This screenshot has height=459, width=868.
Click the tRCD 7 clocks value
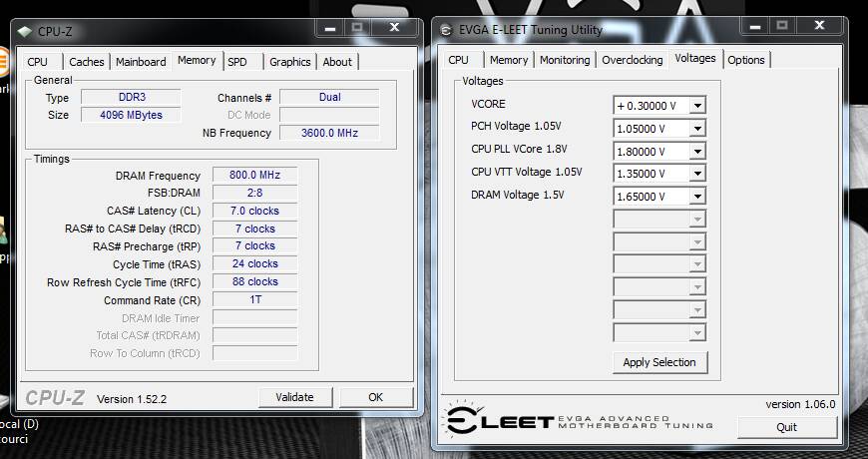255,229
